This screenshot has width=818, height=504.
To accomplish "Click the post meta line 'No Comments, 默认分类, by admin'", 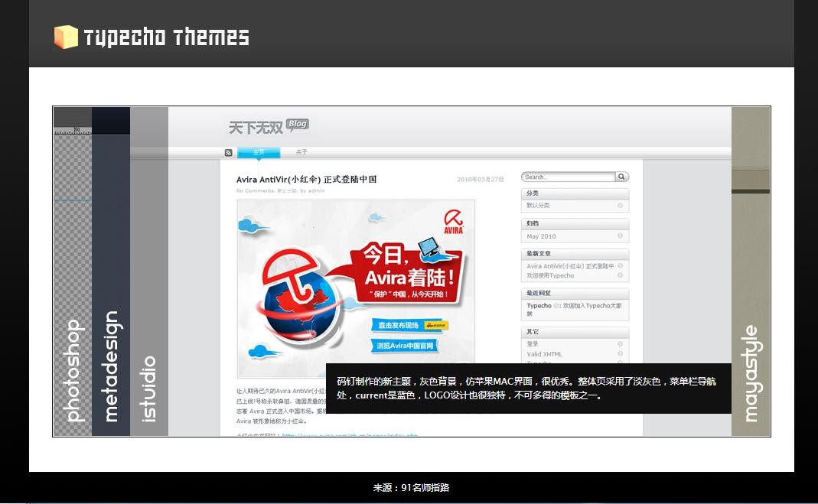I will pyautogui.click(x=280, y=190).
